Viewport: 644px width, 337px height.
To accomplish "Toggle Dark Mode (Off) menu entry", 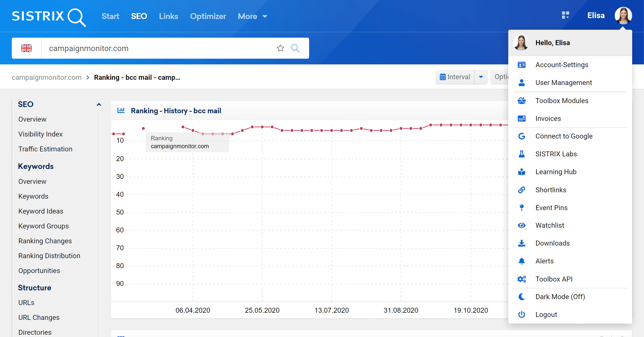I will [x=570, y=297].
